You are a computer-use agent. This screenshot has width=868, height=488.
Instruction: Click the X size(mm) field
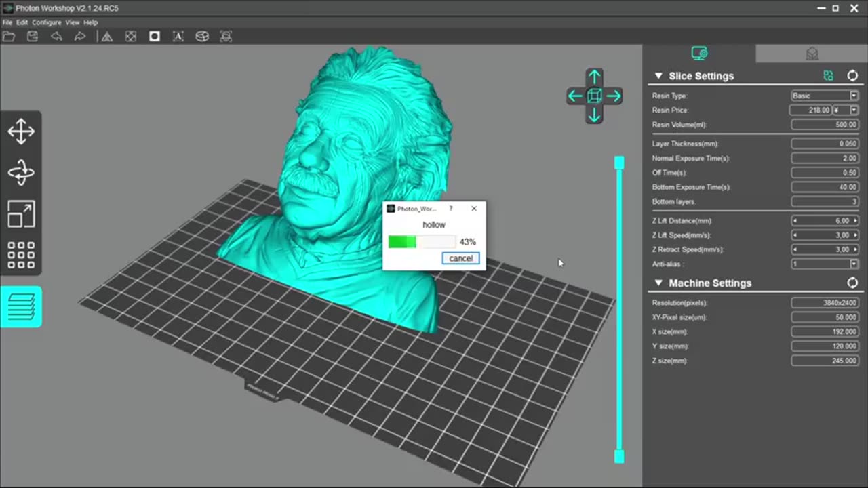tap(825, 332)
